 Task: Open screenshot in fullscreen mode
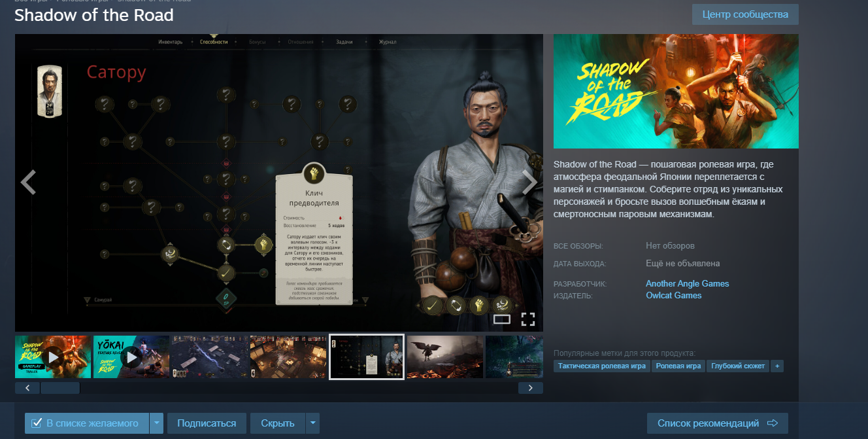coord(528,319)
